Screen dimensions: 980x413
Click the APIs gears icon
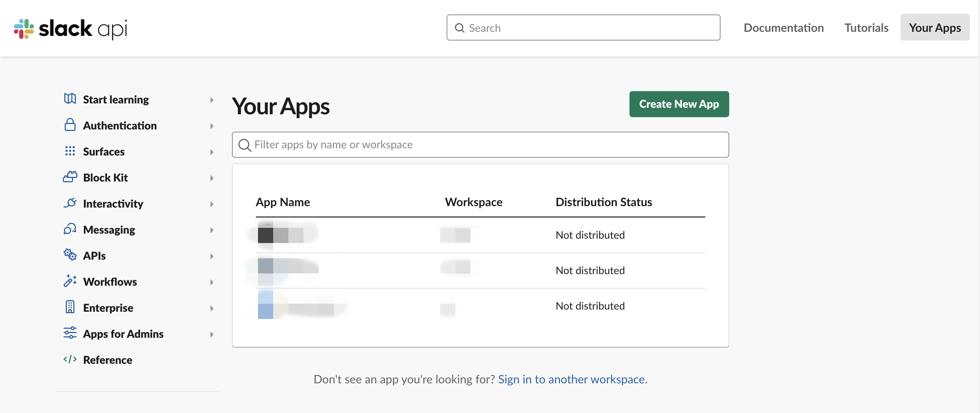coord(70,255)
